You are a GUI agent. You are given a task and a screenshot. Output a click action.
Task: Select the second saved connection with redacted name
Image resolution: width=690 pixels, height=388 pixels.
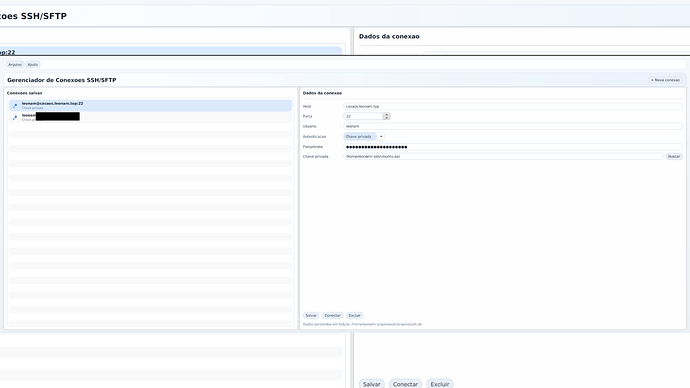click(x=150, y=117)
